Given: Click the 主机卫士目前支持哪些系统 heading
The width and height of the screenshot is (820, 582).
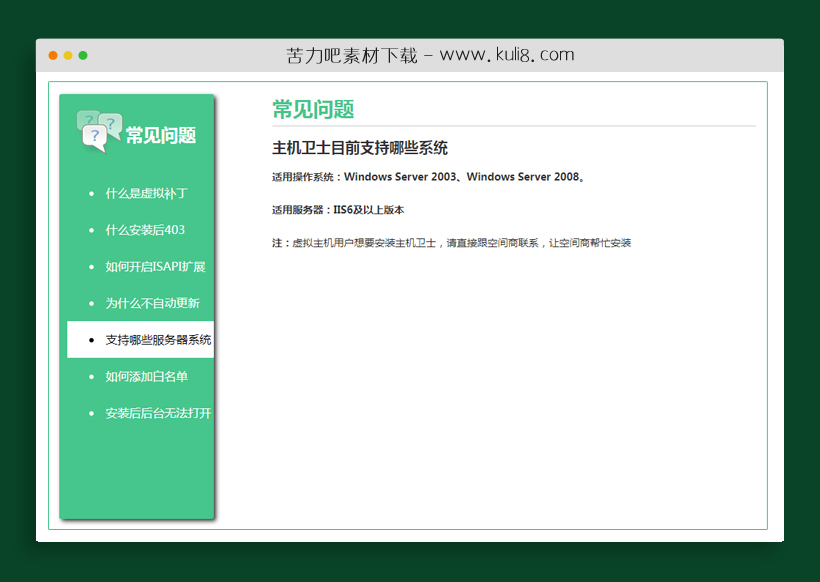Looking at the screenshot, I should point(361,147).
